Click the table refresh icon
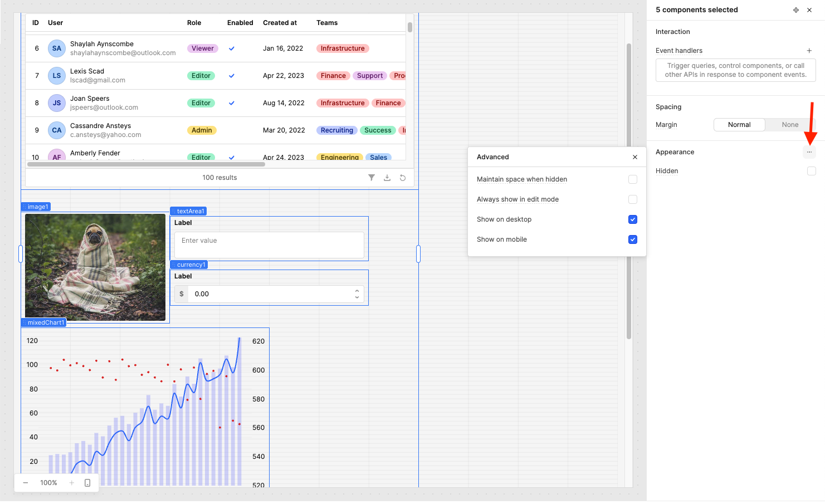The width and height of the screenshot is (825, 504). click(403, 178)
